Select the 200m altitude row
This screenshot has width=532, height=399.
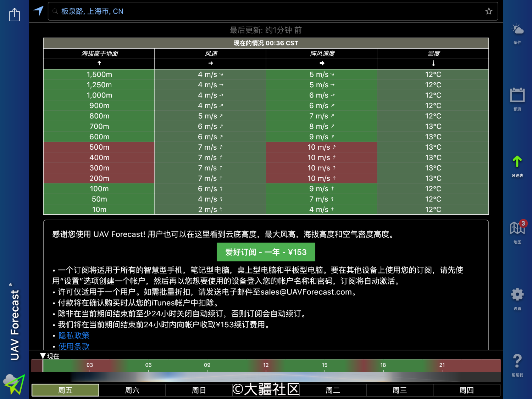click(x=266, y=178)
